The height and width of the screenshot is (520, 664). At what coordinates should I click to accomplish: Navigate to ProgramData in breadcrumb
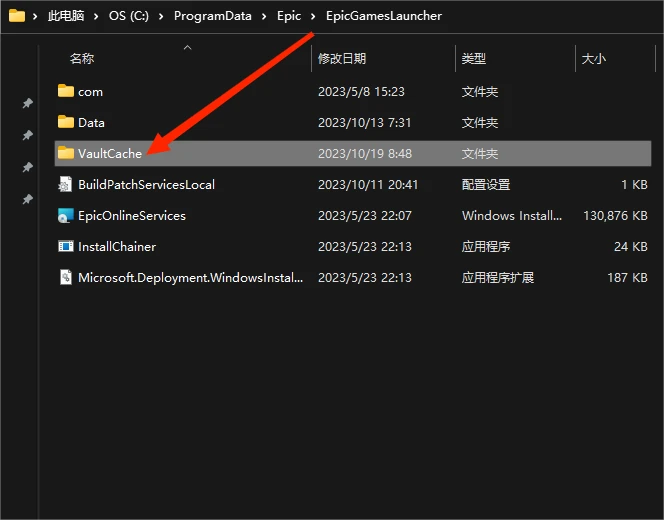tap(213, 16)
